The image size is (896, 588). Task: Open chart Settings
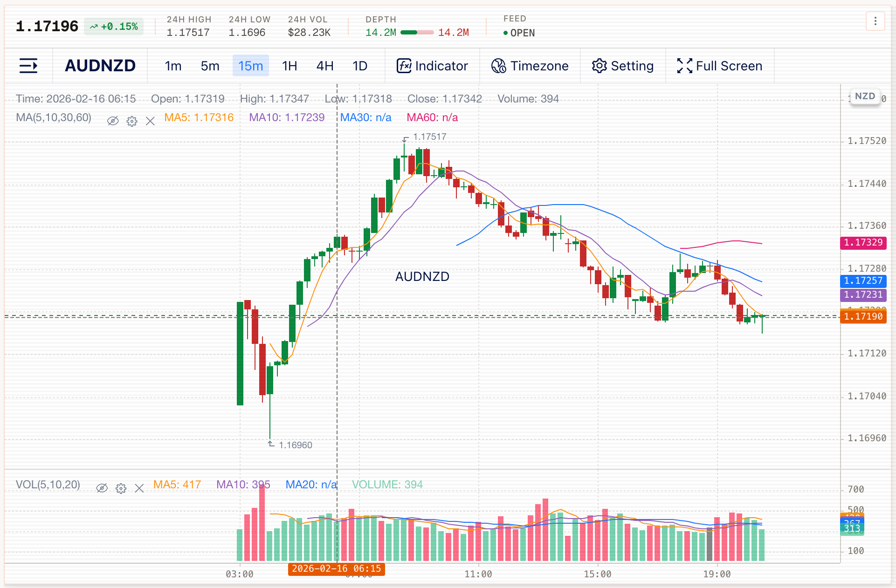(x=623, y=66)
